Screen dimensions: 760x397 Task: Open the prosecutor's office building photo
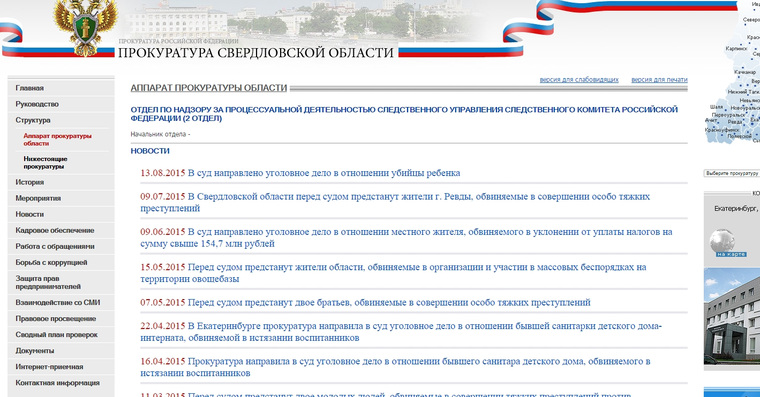[x=732, y=316]
